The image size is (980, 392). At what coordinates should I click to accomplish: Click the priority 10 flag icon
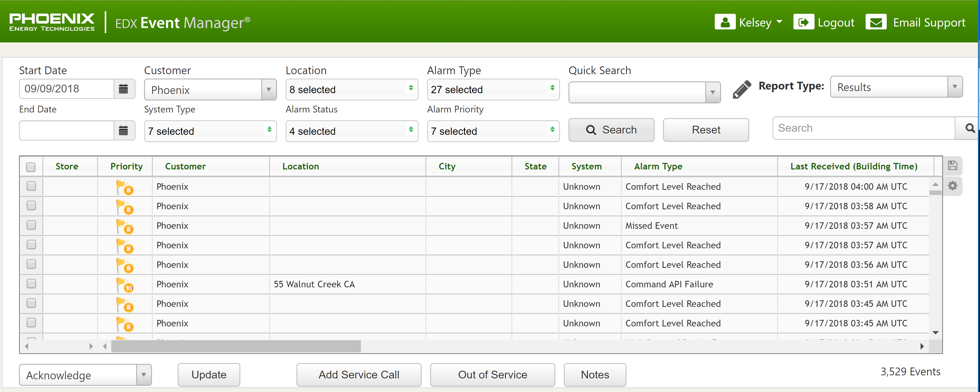125,285
